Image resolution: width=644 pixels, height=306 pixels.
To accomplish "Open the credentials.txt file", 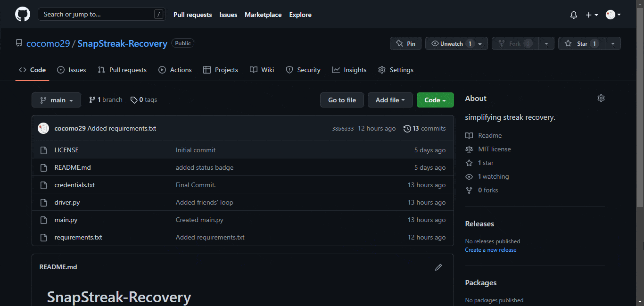I will coord(74,185).
